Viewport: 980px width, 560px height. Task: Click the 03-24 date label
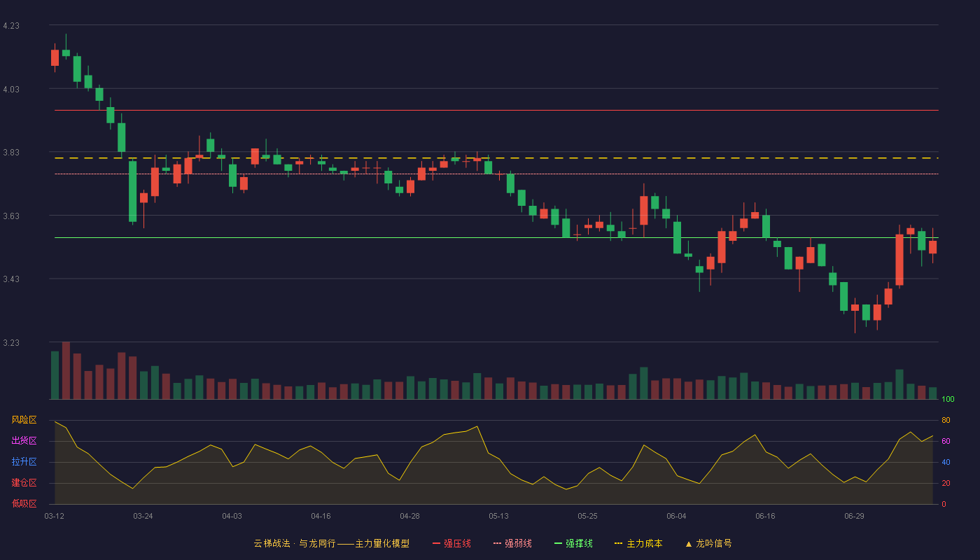[x=143, y=516]
